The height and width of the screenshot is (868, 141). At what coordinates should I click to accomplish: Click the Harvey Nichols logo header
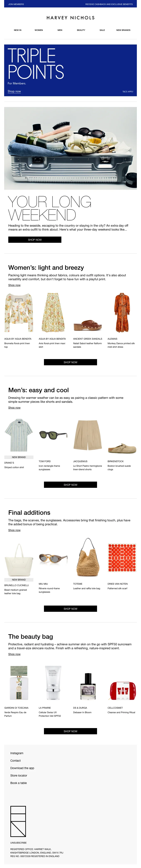(70, 18)
